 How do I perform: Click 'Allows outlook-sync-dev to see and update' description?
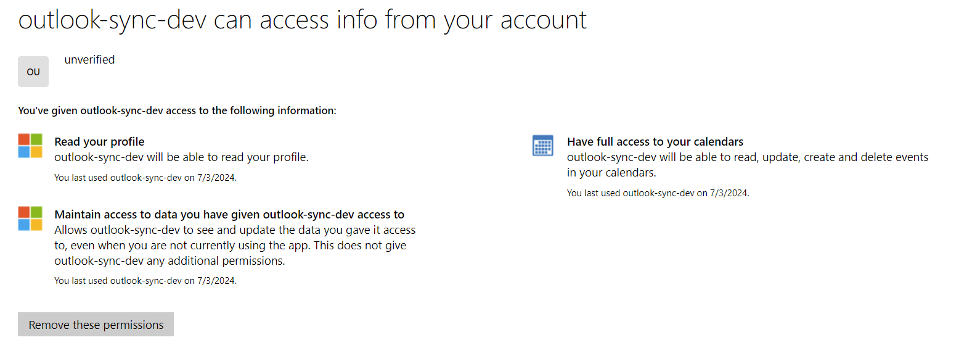tap(235, 246)
